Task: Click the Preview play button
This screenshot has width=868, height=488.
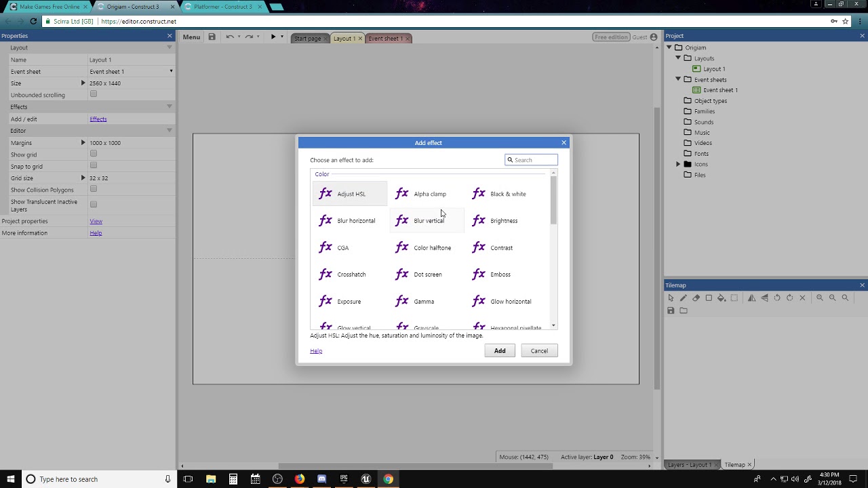Action: tap(273, 37)
